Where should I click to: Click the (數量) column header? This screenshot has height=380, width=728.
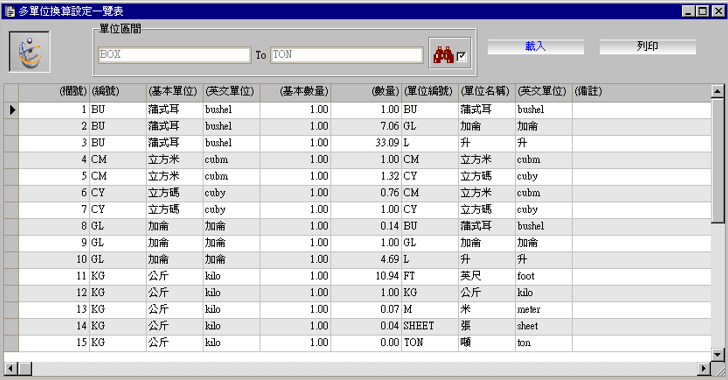366,92
